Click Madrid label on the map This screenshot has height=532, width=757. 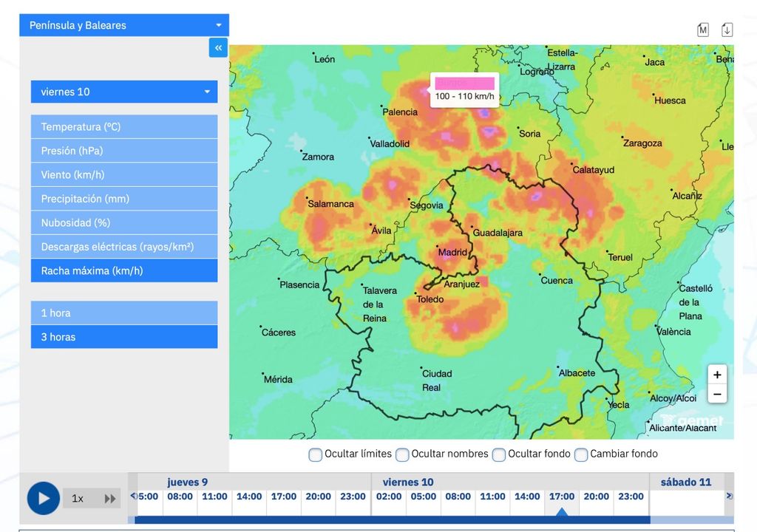click(452, 252)
